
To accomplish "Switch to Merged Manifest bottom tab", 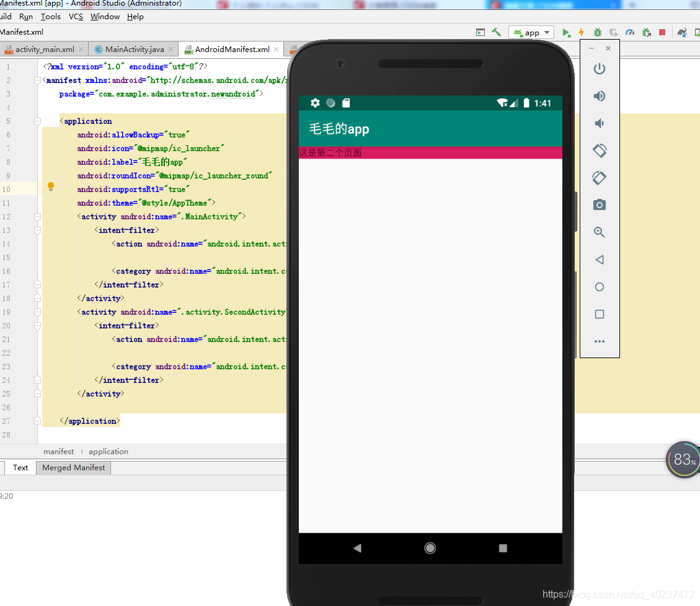I will tap(74, 468).
